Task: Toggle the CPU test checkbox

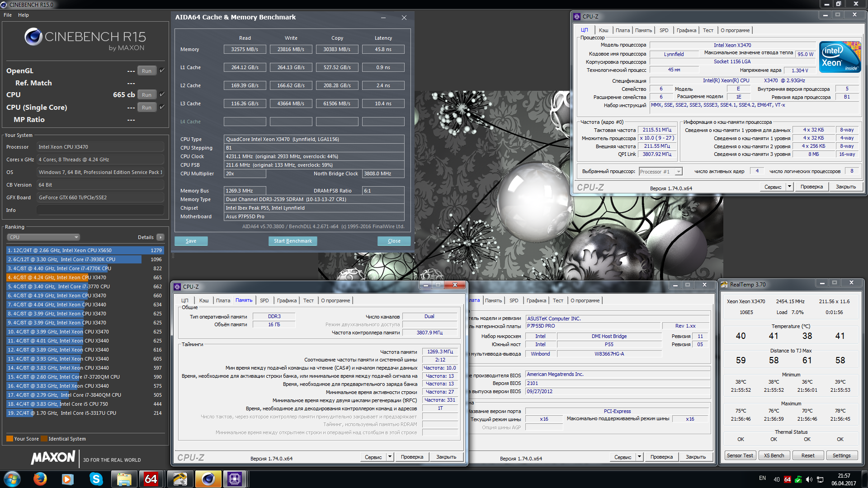Action: [x=162, y=94]
